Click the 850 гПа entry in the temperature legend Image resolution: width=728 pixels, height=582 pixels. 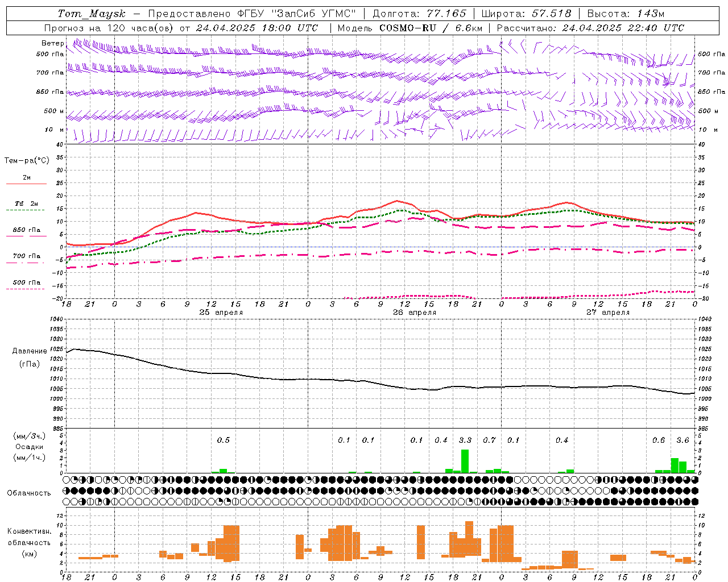[x=26, y=230]
